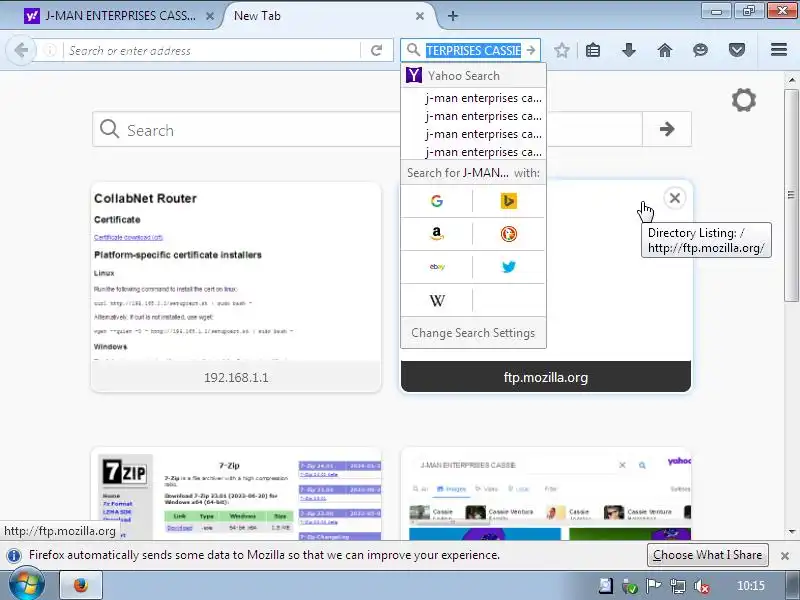The image size is (800, 600).
Task: Submit the search bar query with its arrow
Action: [x=531, y=50]
